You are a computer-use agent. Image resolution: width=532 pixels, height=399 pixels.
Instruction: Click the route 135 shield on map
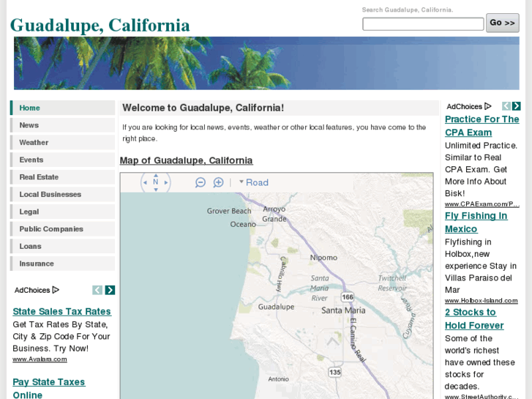pos(334,372)
